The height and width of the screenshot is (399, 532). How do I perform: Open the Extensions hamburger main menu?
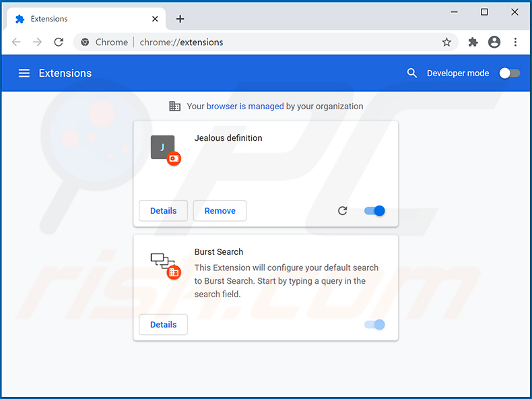coord(24,73)
